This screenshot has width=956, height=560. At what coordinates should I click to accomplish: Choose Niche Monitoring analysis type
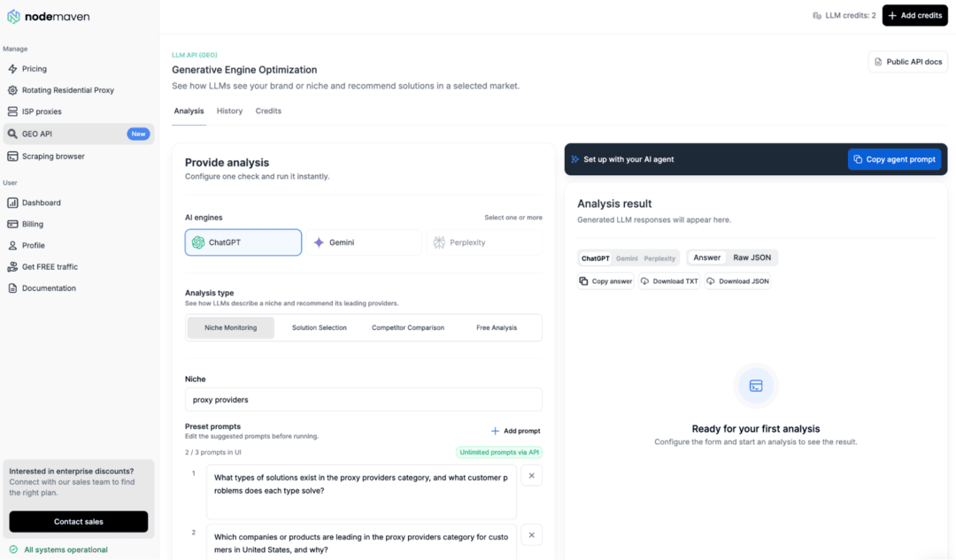point(230,328)
